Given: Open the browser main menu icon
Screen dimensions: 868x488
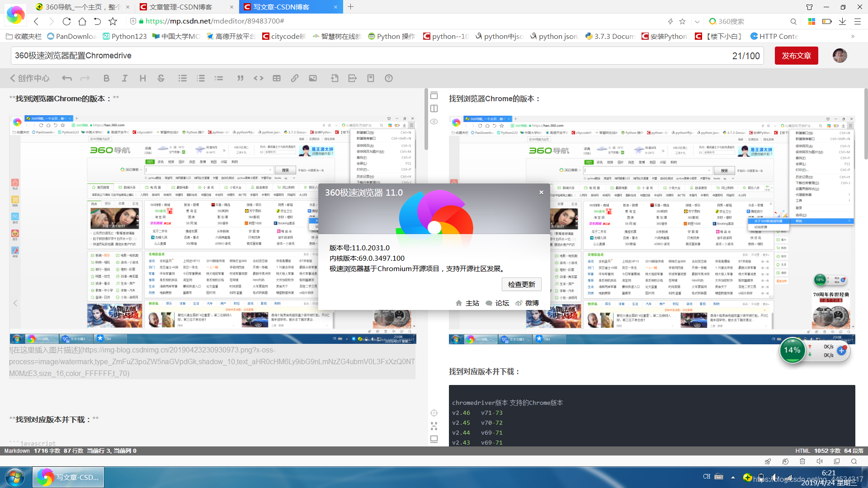Looking at the screenshot, I should pyautogui.click(x=857, y=21).
